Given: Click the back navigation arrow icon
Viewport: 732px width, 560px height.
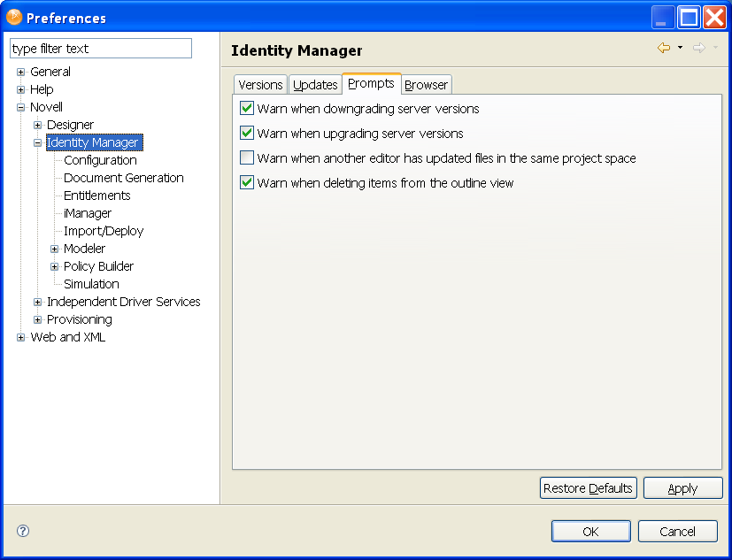Looking at the screenshot, I should click(x=663, y=48).
